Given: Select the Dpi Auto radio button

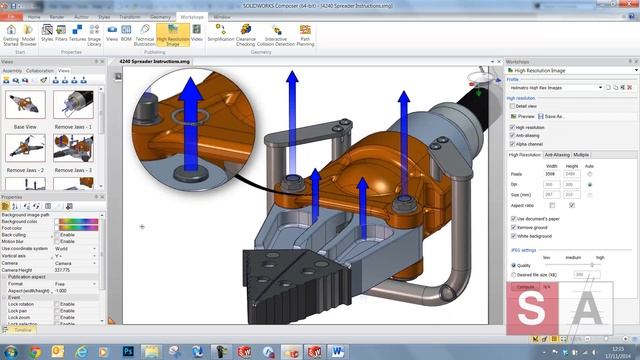Looking at the screenshot, I should point(589,184).
